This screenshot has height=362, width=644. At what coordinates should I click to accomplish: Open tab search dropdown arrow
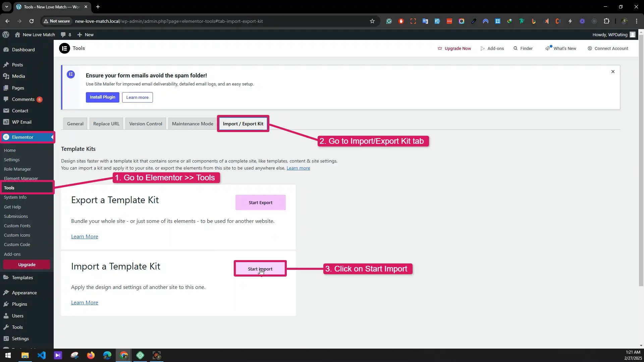pyautogui.click(x=6, y=7)
